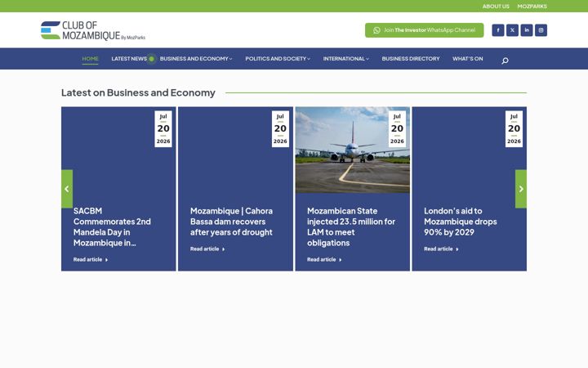Open the Business Directory menu item
The image size is (588, 368).
click(x=411, y=59)
